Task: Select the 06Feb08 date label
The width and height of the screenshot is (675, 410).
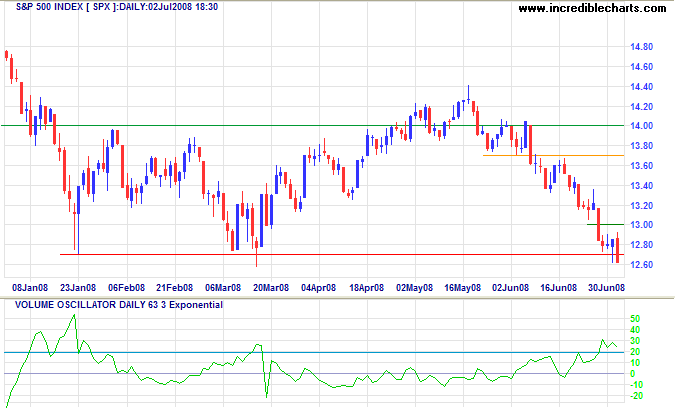Action: point(127,288)
